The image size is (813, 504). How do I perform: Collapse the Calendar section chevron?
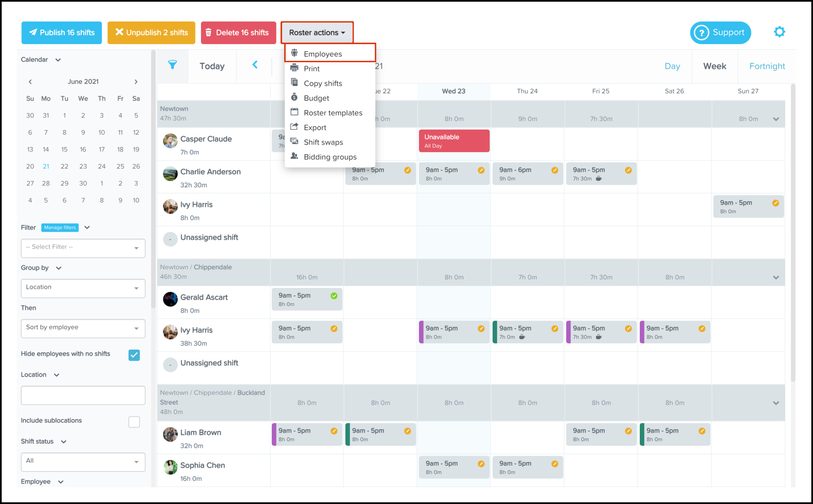click(x=58, y=60)
